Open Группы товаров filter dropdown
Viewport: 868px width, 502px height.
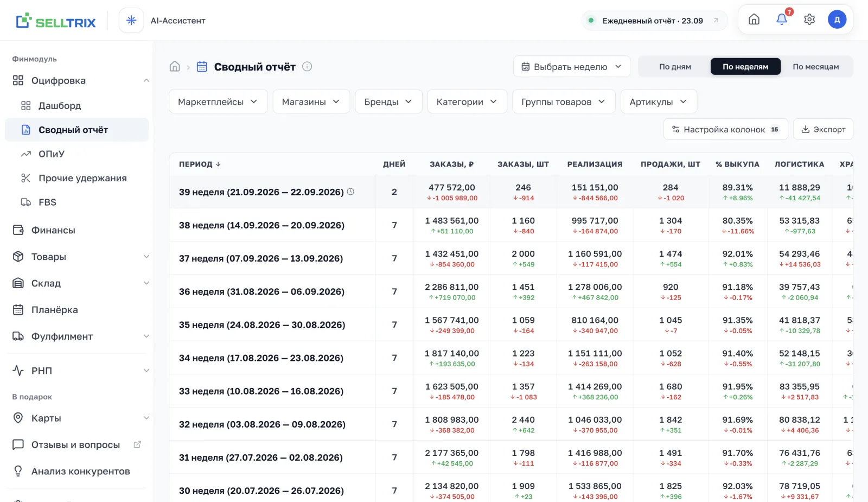pyautogui.click(x=564, y=101)
